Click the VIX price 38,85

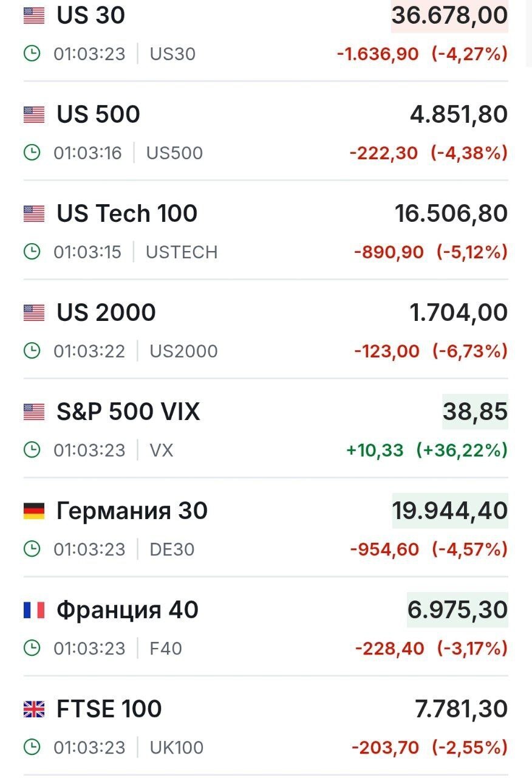coord(475,412)
